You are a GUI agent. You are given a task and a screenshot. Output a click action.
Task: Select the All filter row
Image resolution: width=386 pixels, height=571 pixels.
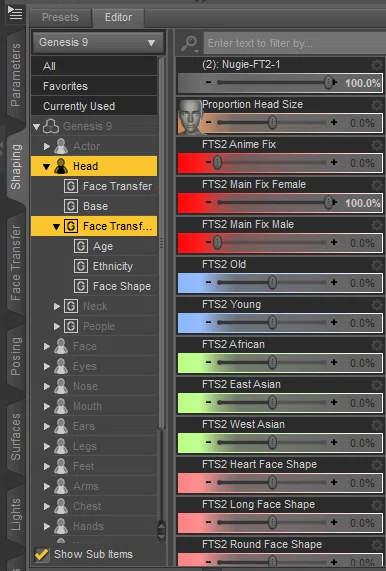pos(94,66)
